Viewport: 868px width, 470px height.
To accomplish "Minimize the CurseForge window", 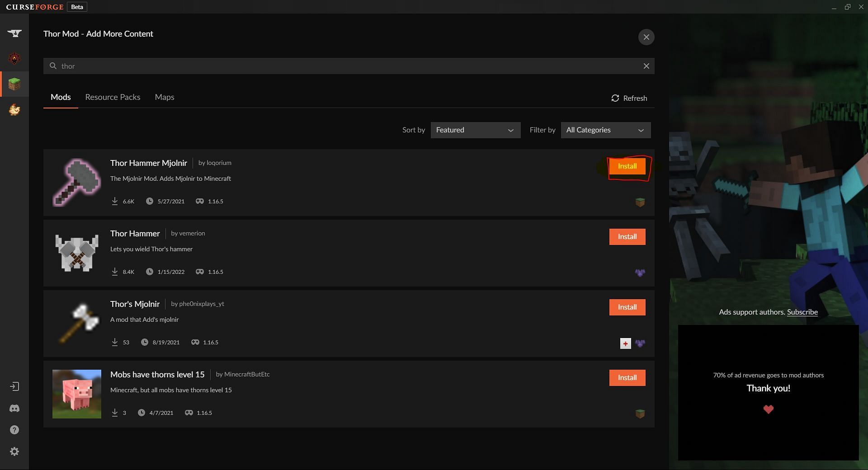I will (x=834, y=7).
